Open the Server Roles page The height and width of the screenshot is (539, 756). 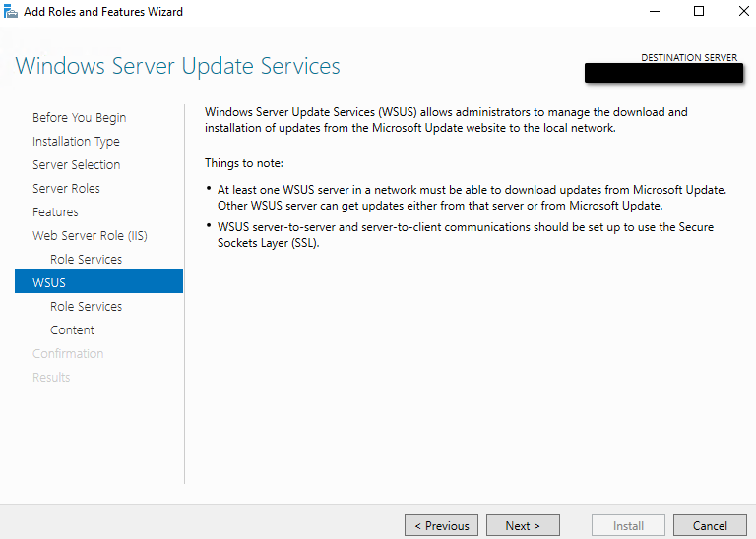[x=66, y=188]
